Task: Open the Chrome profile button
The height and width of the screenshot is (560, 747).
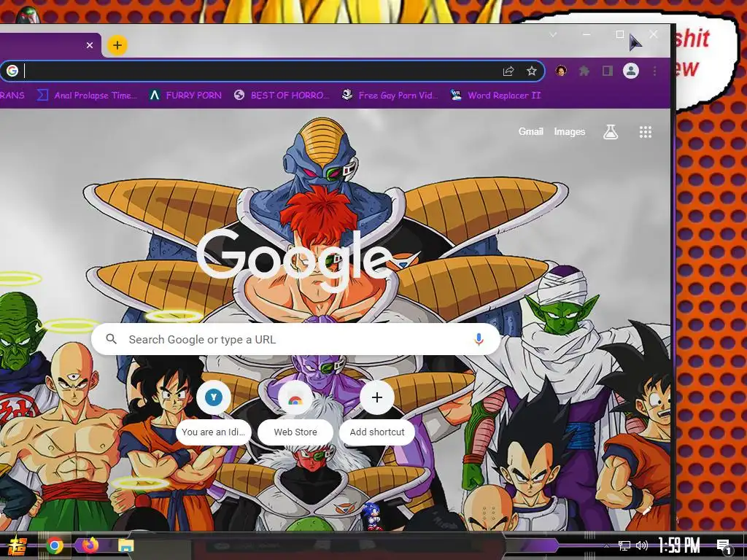Action: coord(631,71)
